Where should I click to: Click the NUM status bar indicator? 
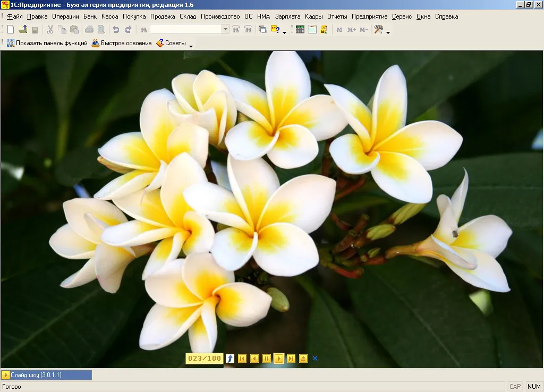(x=534, y=387)
